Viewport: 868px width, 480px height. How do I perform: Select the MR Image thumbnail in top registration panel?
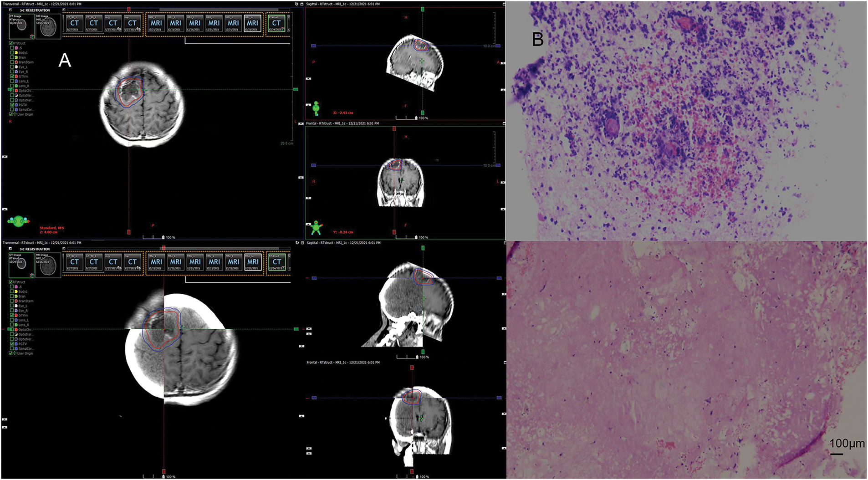coord(48,26)
